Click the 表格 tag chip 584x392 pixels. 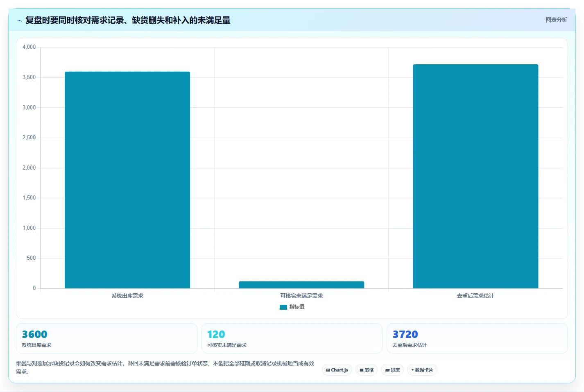pos(367,370)
